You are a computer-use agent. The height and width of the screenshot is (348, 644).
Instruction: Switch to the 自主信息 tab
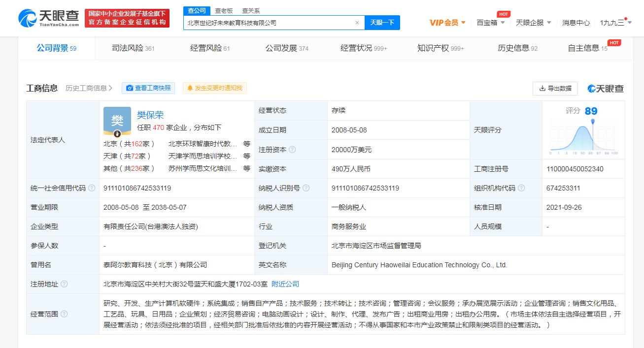coord(587,48)
